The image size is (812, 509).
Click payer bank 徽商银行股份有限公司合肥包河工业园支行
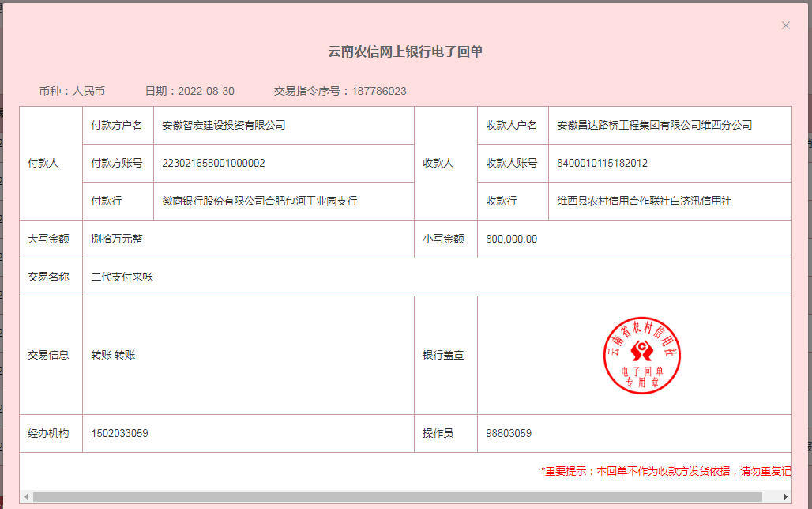pos(259,201)
